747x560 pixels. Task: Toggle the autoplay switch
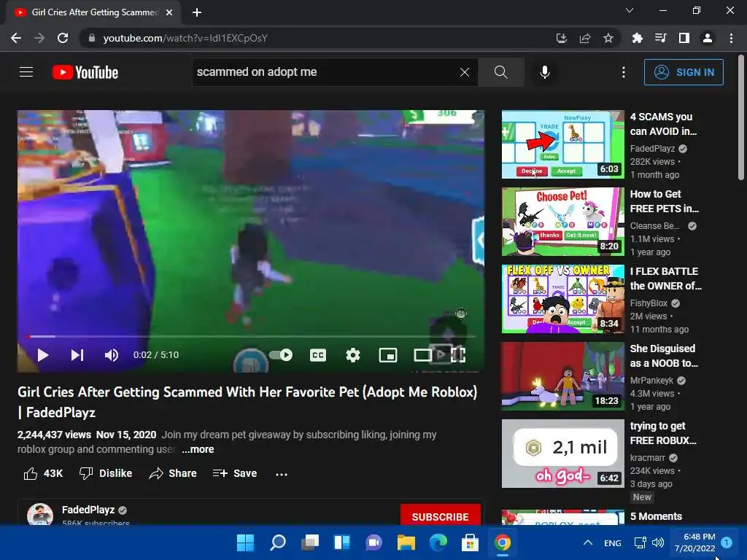pos(281,355)
